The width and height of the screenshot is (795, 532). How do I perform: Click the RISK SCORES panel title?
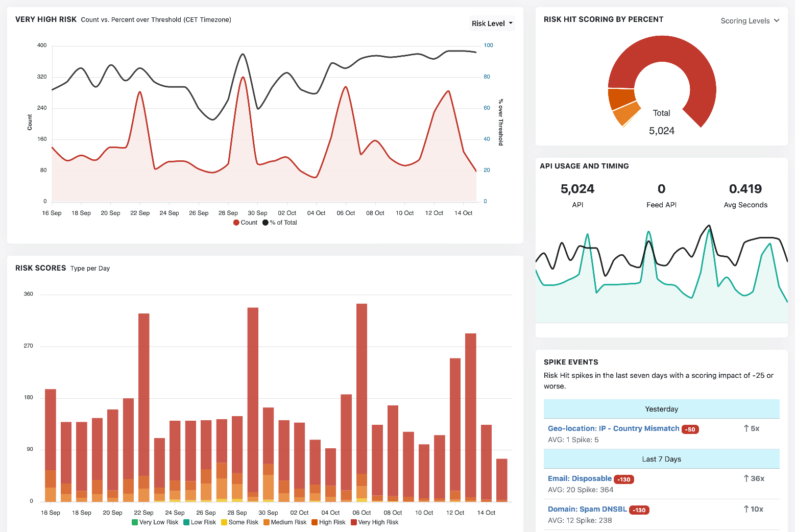point(40,268)
